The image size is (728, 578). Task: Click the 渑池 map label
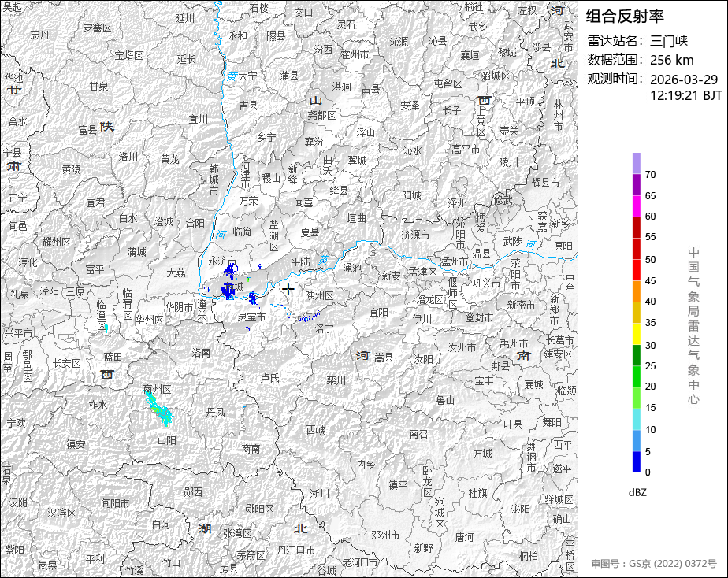pyautogui.click(x=352, y=268)
